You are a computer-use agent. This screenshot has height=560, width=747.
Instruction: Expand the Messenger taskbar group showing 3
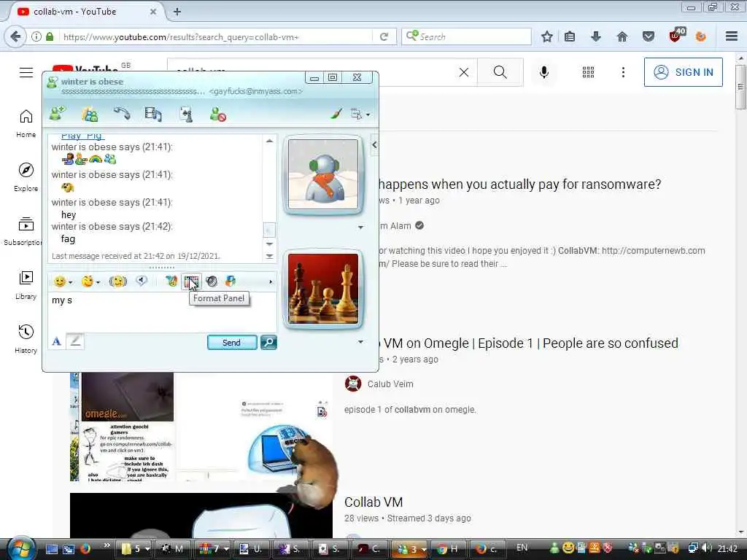click(409, 548)
